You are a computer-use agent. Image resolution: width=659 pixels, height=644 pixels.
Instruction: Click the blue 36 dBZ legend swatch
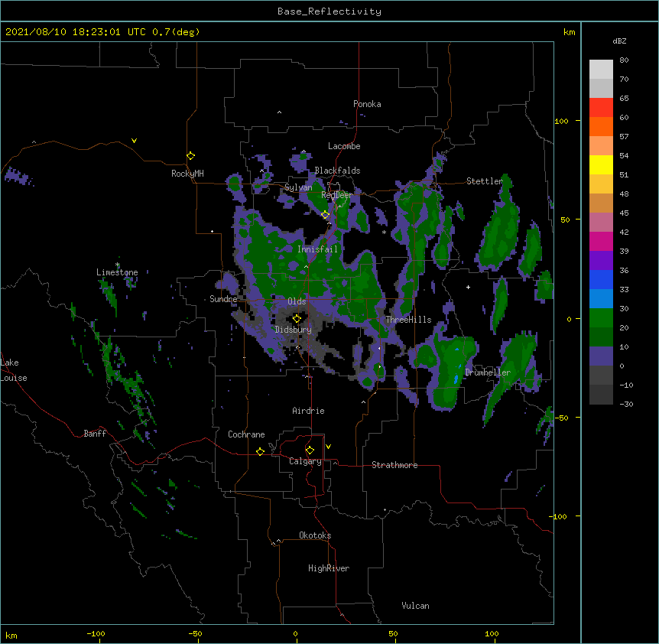601,279
